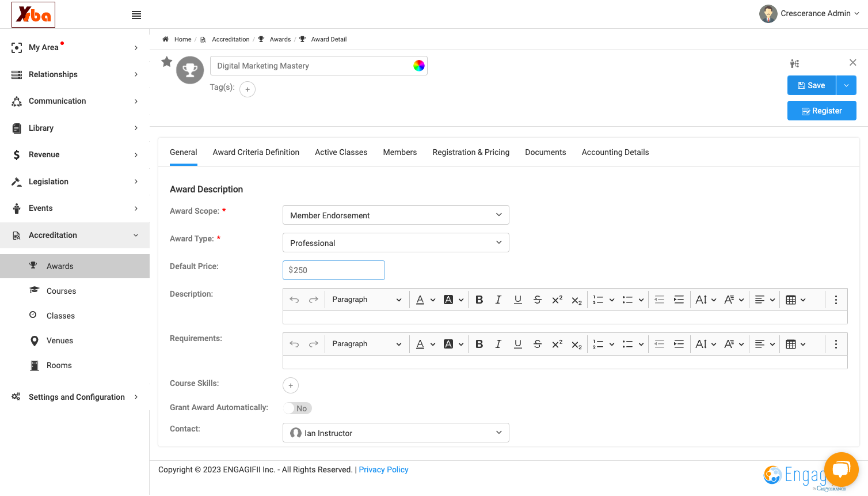Redo in the Requirements editor

click(314, 344)
